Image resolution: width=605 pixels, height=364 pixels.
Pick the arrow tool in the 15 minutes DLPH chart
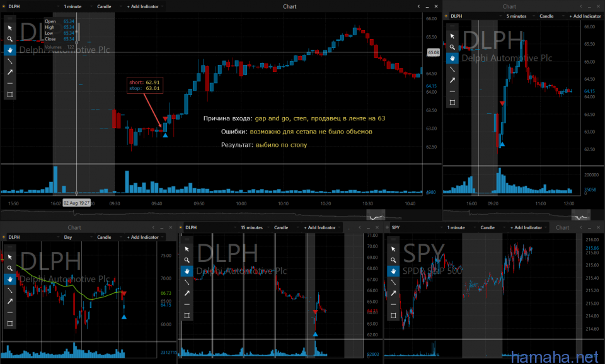coord(187,293)
